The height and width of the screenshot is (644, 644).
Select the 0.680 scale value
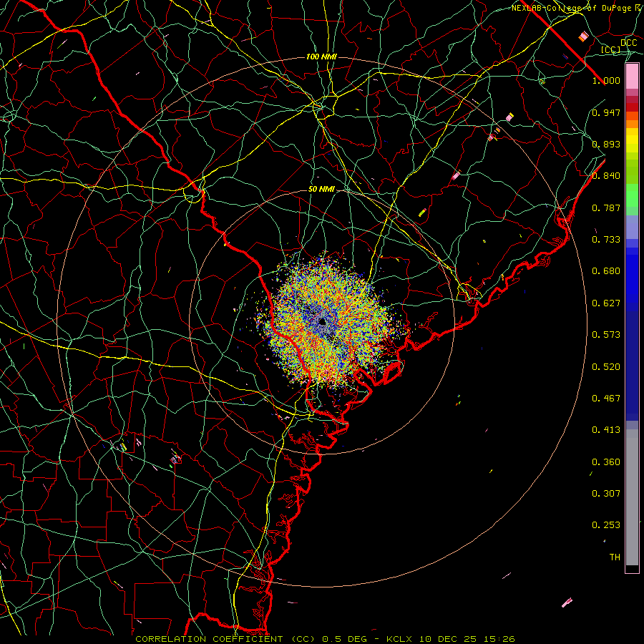pos(606,270)
